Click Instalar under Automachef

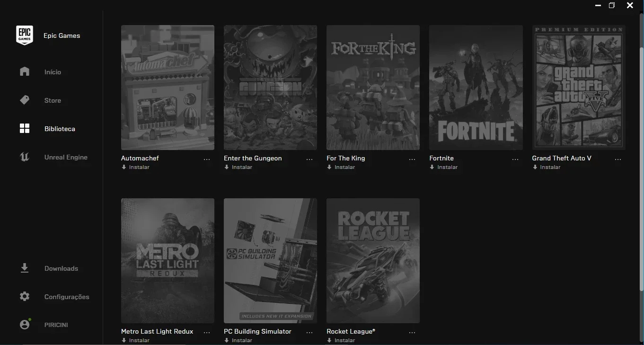139,167
